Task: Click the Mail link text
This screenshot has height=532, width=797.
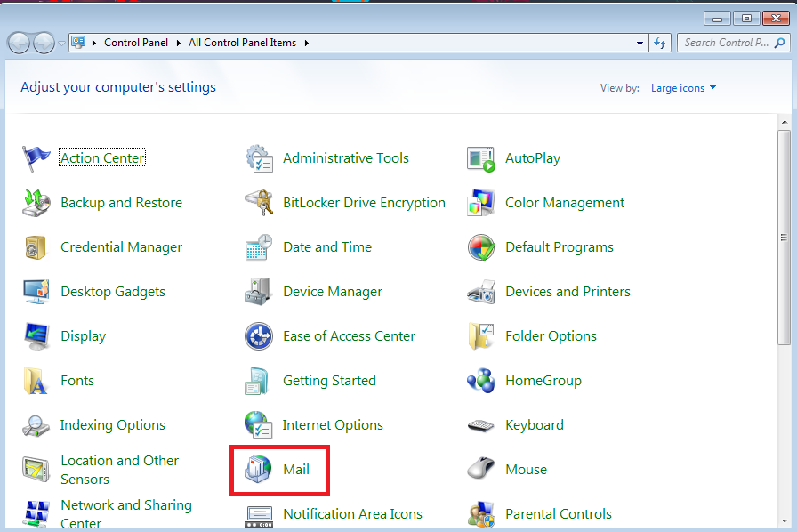Action: [x=296, y=470]
